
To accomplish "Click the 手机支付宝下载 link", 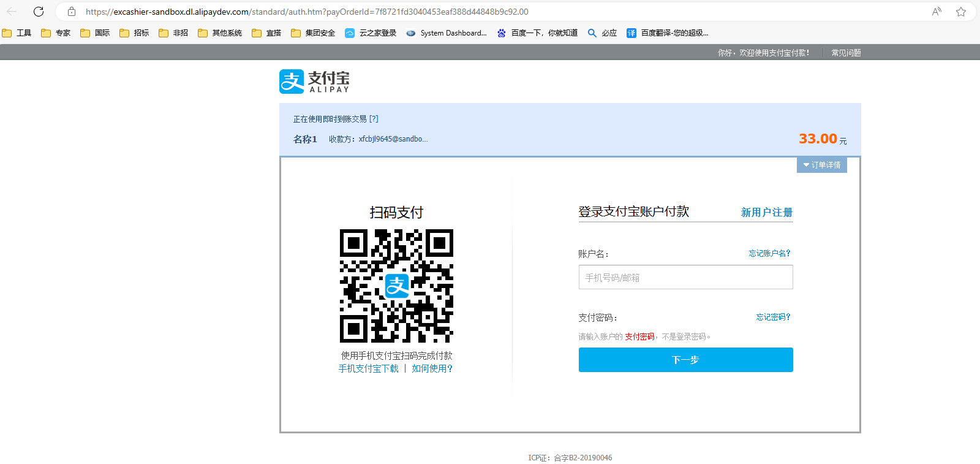I will coord(369,368).
